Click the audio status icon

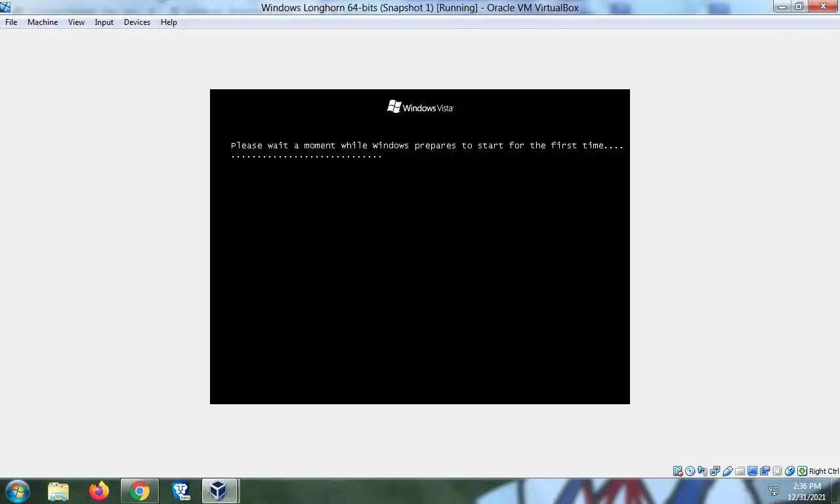click(702, 471)
